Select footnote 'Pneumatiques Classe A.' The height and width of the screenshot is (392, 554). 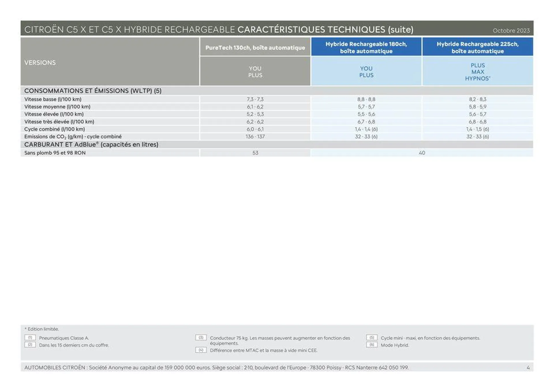point(64,338)
